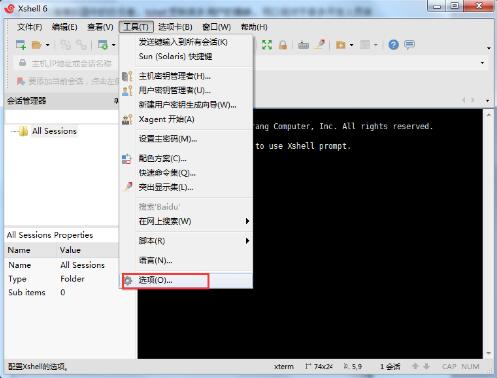497x378 pixels.
Task: Open 用户密钥管理者(U)... from the menu
Action: click(x=186, y=90)
